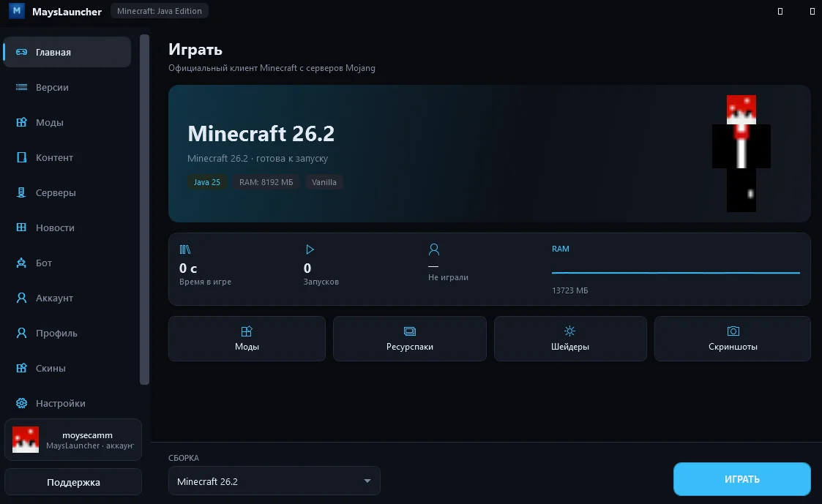Click the Ресурспаки stack icon
This screenshot has width=822, height=504.
tap(409, 331)
